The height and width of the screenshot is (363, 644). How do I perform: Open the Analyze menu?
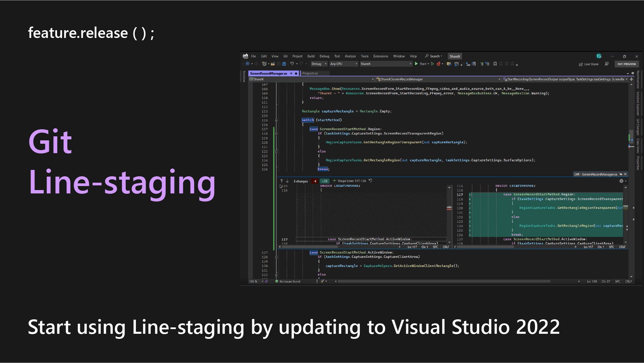pos(350,56)
